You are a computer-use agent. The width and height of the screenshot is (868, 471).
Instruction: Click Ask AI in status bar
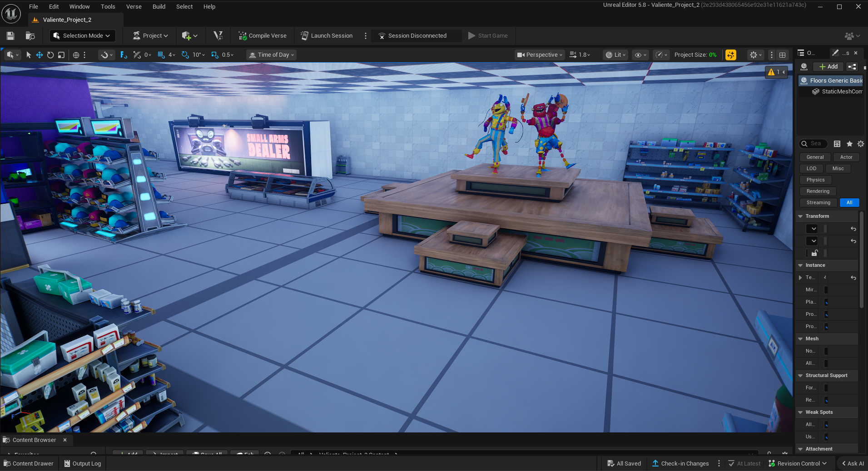pyautogui.click(x=853, y=463)
